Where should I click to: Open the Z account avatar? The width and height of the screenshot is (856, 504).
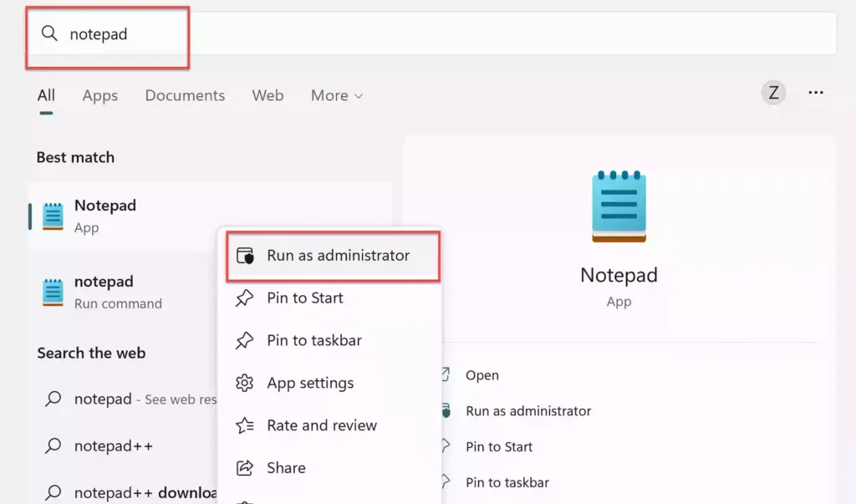pos(773,93)
